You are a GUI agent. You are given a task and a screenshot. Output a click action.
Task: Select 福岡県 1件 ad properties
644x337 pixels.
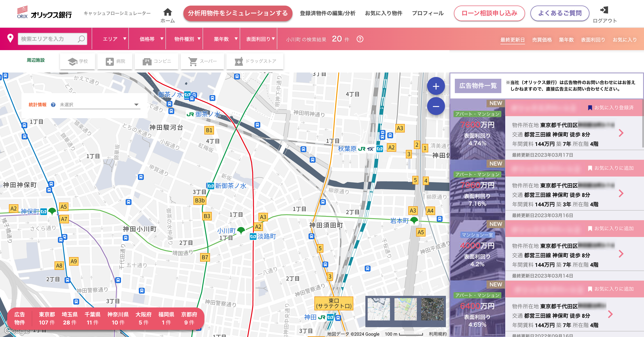[x=166, y=318]
